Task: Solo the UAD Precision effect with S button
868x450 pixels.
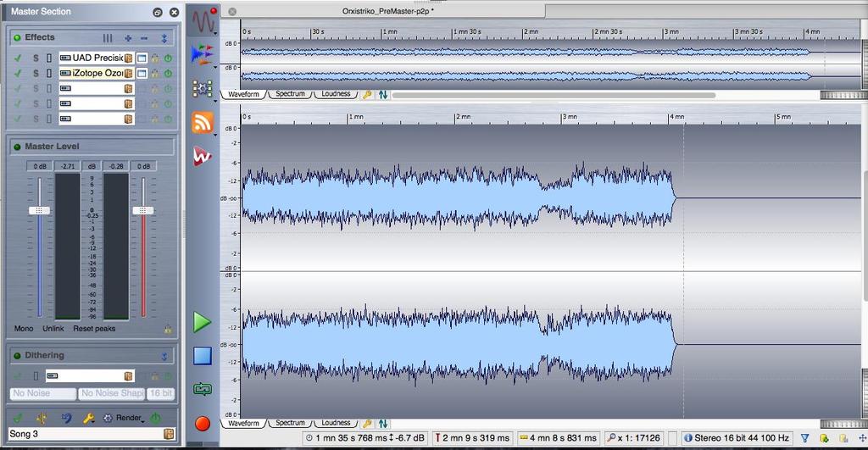Action: [x=36, y=58]
